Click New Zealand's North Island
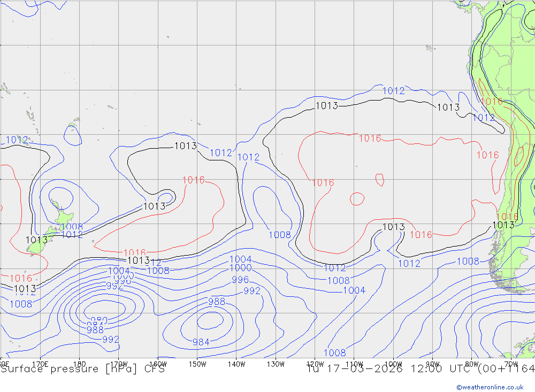The height and width of the screenshot is (392, 535). 64,216
